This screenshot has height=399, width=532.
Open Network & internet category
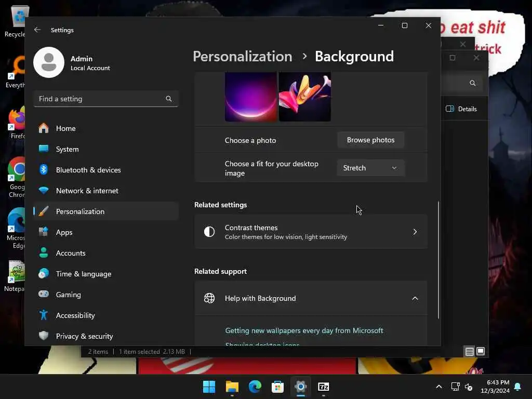tap(106, 191)
